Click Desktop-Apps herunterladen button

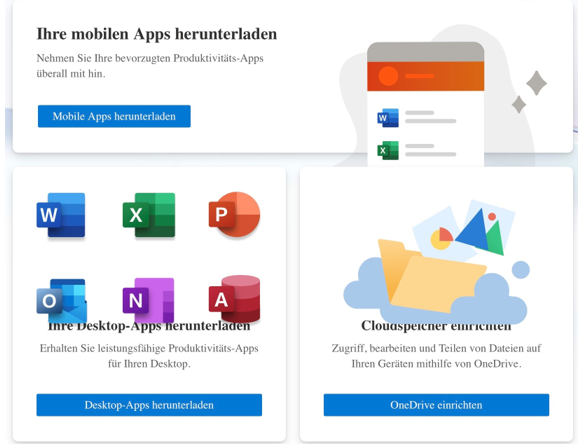point(149,405)
